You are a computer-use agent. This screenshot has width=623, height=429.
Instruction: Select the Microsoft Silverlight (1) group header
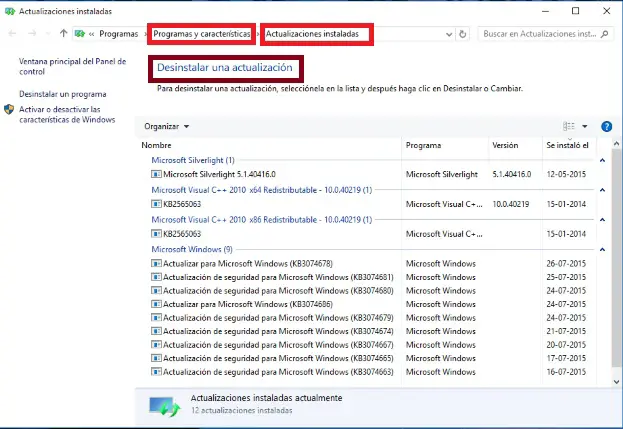click(193, 160)
